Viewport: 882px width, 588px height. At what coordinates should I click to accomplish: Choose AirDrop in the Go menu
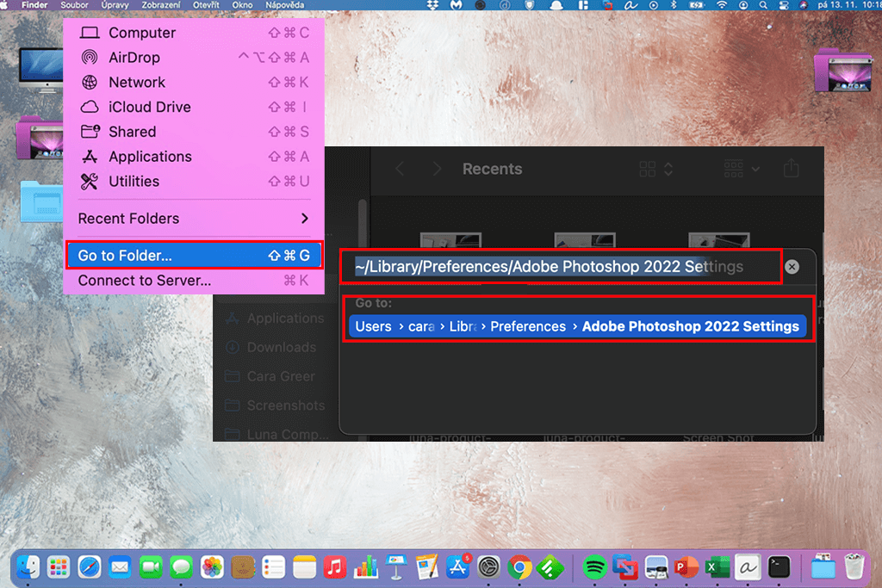194,58
